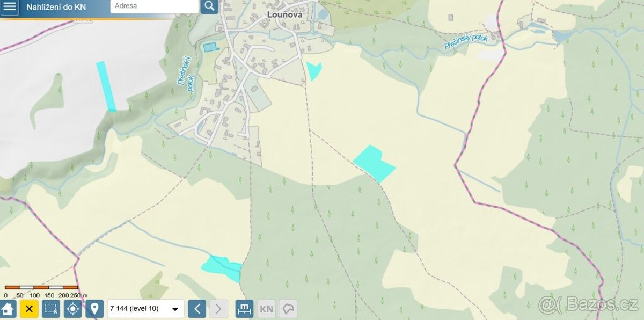Click the Louňova village label
Screen dimensions: 644x320
coord(284,15)
